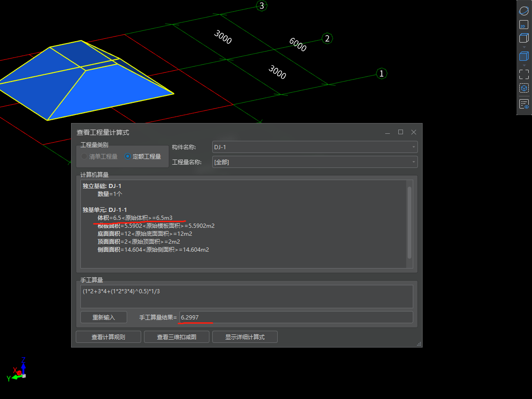The image size is (532, 399).
Task: Click axis bubble number 2
Action: coord(327,38)
